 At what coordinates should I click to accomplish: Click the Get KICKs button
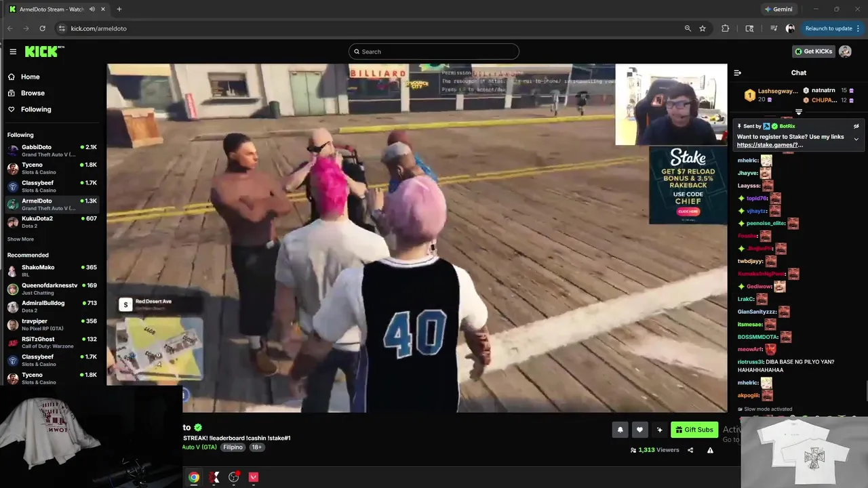tap(813, 52)
